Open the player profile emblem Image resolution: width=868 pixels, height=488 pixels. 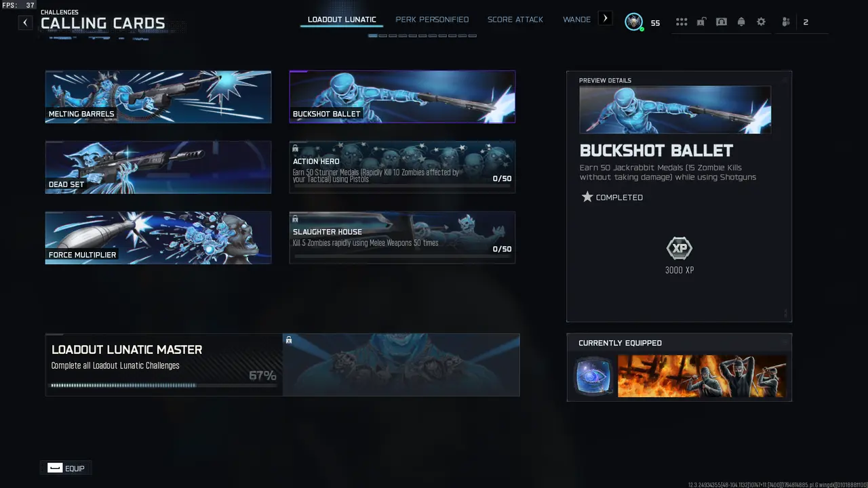(x=634, y=22)
